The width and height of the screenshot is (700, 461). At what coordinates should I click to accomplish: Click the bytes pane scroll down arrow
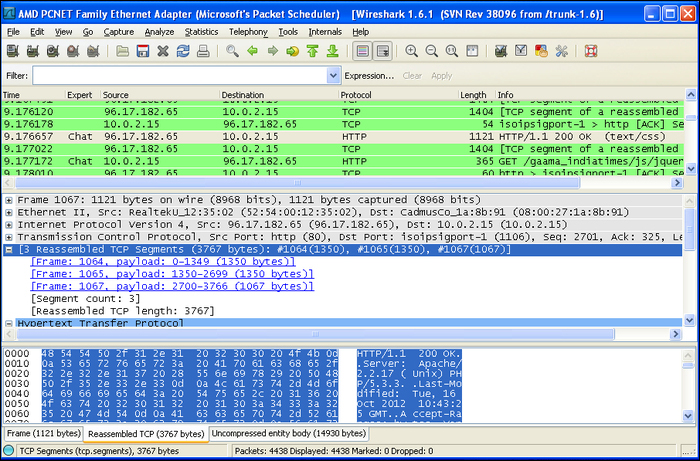point(688,416)
